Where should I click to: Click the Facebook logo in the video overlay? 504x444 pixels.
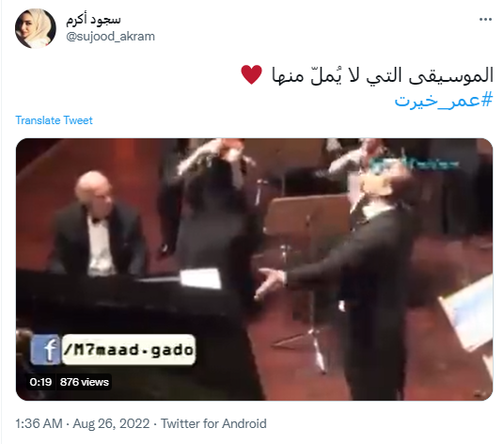[45, 350]
